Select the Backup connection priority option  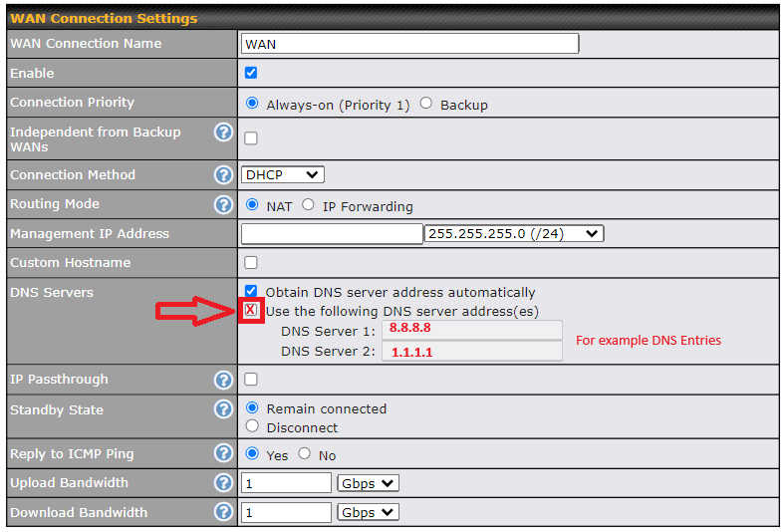point(426,103)
